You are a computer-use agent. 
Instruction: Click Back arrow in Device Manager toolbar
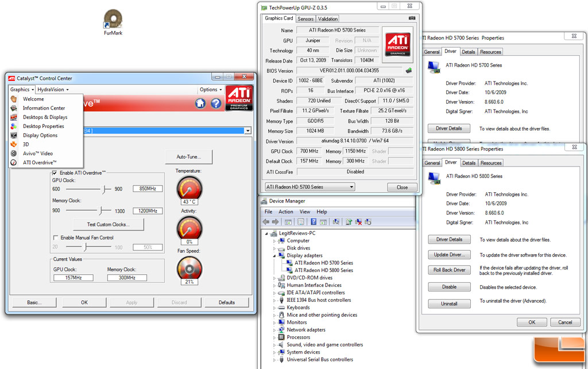(266, 222)
